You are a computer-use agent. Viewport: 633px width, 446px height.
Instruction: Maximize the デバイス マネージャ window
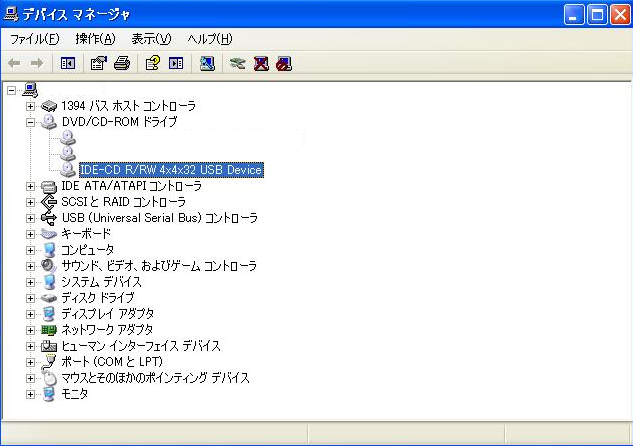coord(597,15)
